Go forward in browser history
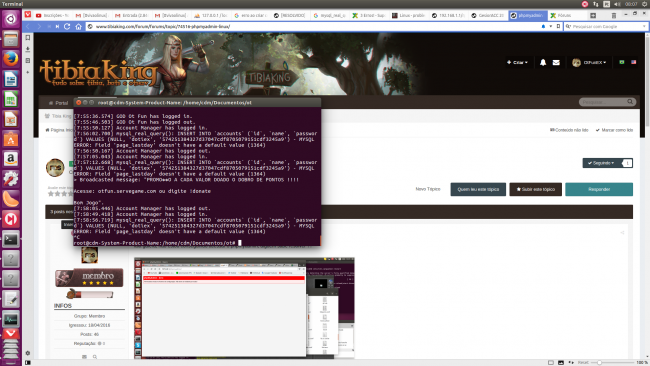This screenshot has height=366, width=650. (x=39, y=27)
